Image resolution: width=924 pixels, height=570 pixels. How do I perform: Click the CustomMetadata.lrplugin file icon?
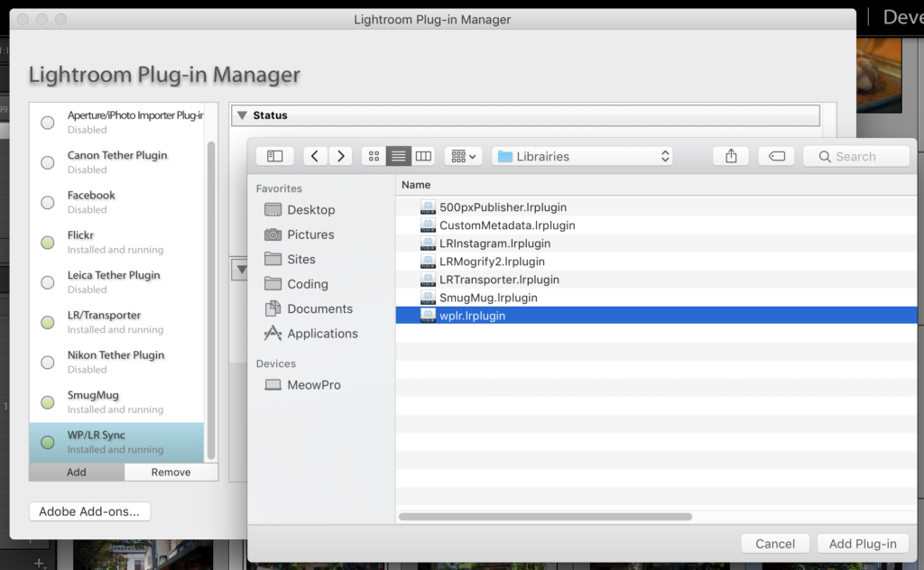(x=428, y=225)
